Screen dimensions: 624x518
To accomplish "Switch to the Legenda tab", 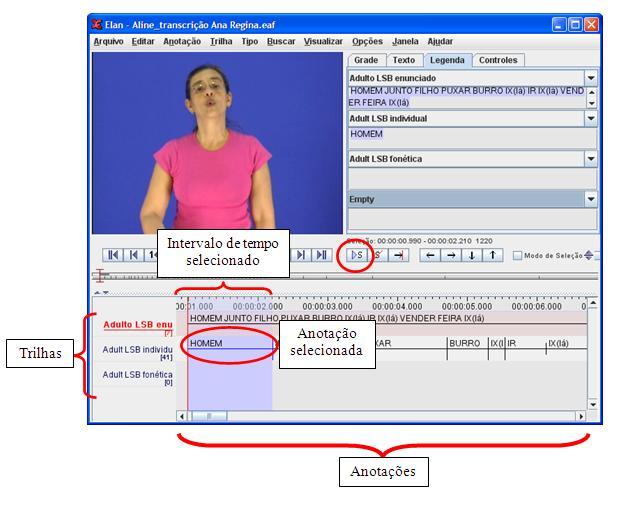I will [447, 60].
